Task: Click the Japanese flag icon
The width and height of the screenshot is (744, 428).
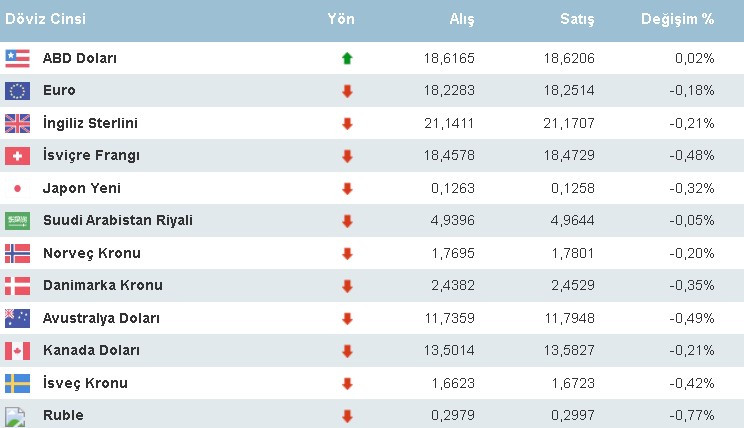Action: 17,188
